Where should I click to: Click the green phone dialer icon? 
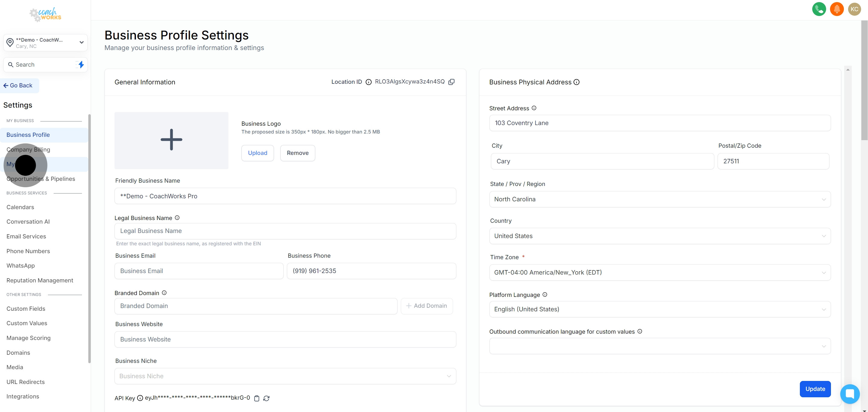819,9
